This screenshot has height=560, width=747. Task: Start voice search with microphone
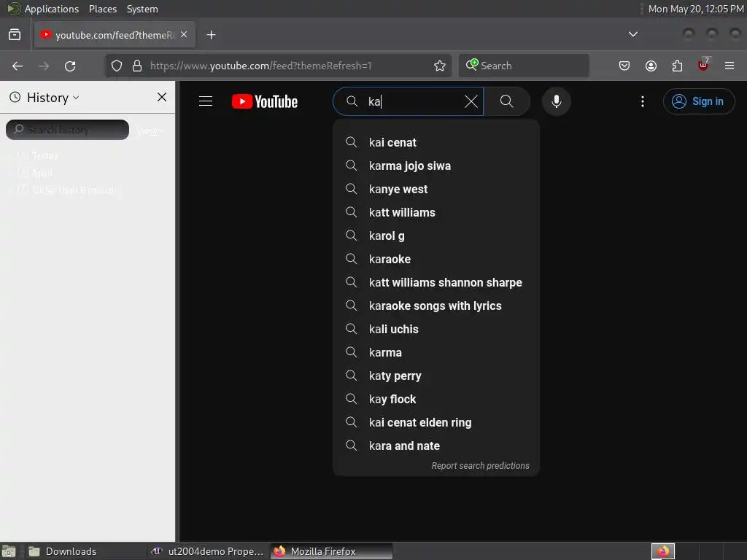556,101
